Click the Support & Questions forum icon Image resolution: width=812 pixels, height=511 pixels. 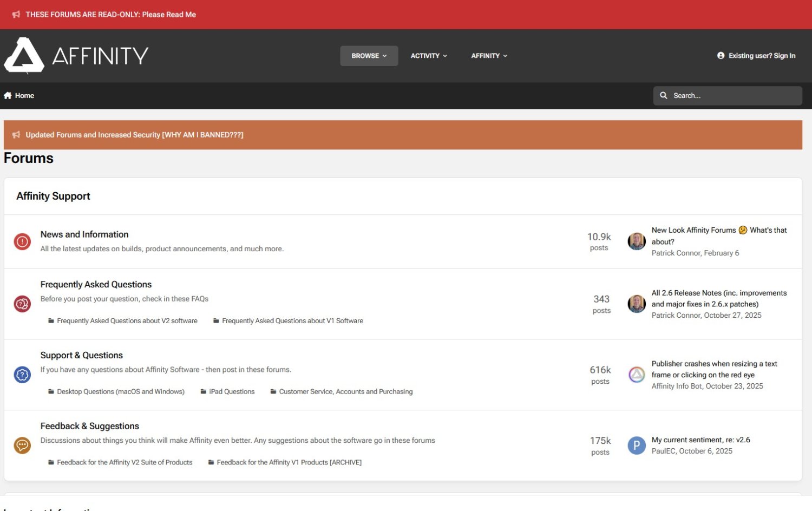click(22, 375)
